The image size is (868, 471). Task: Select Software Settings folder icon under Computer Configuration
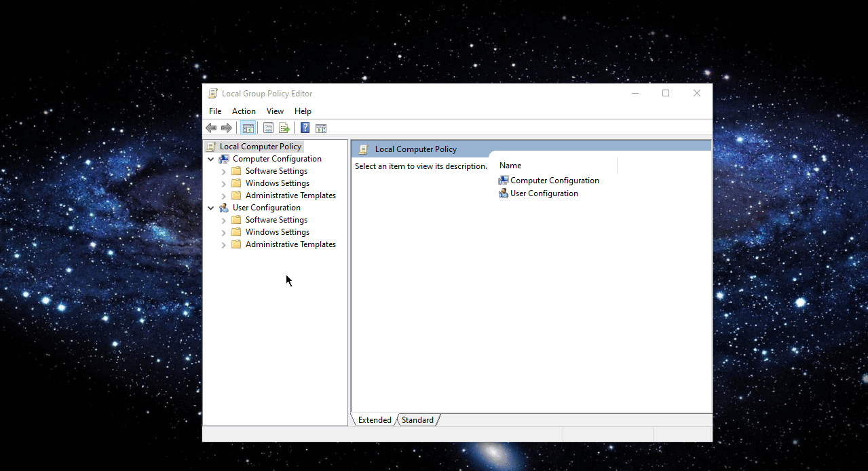pyautogui.click(x=236, y=171)
